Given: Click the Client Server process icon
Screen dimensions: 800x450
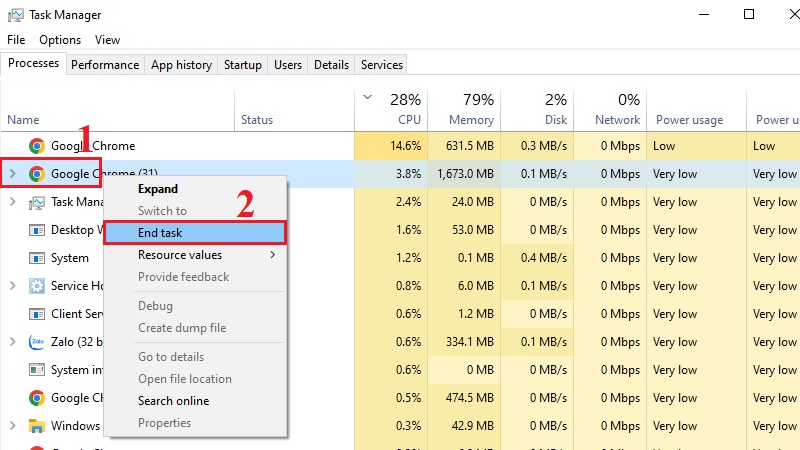Looking at the screenshot, I should 36,314.
